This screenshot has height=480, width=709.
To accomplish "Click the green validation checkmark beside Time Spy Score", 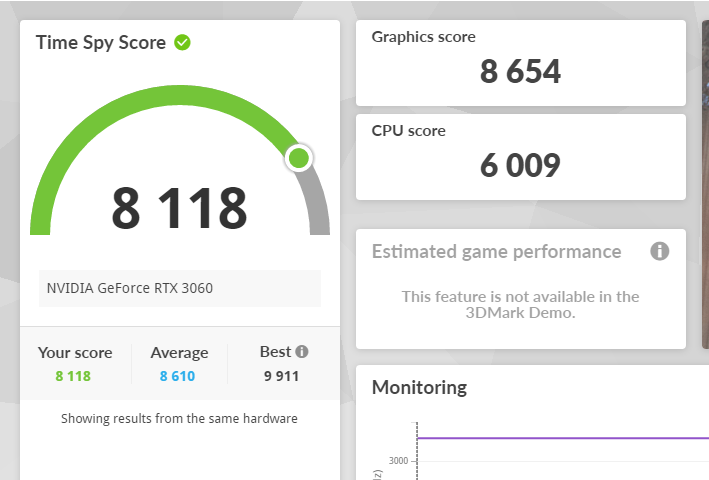I will click(182, 42).
